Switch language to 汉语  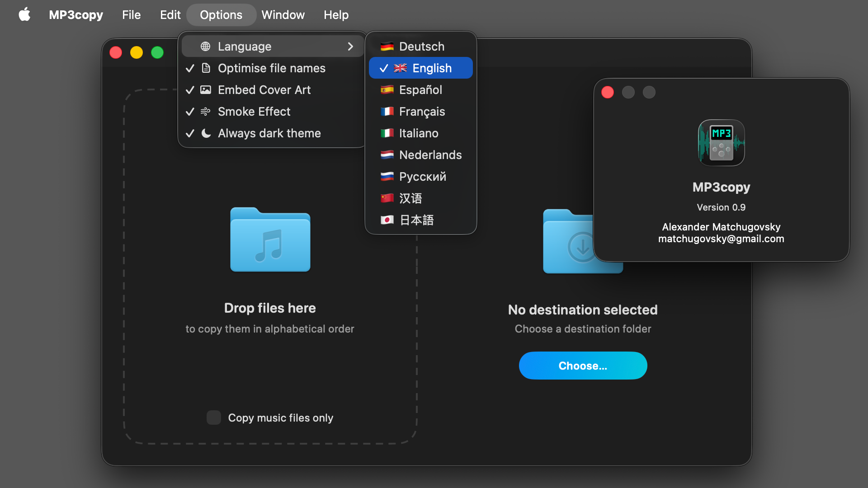421,198
